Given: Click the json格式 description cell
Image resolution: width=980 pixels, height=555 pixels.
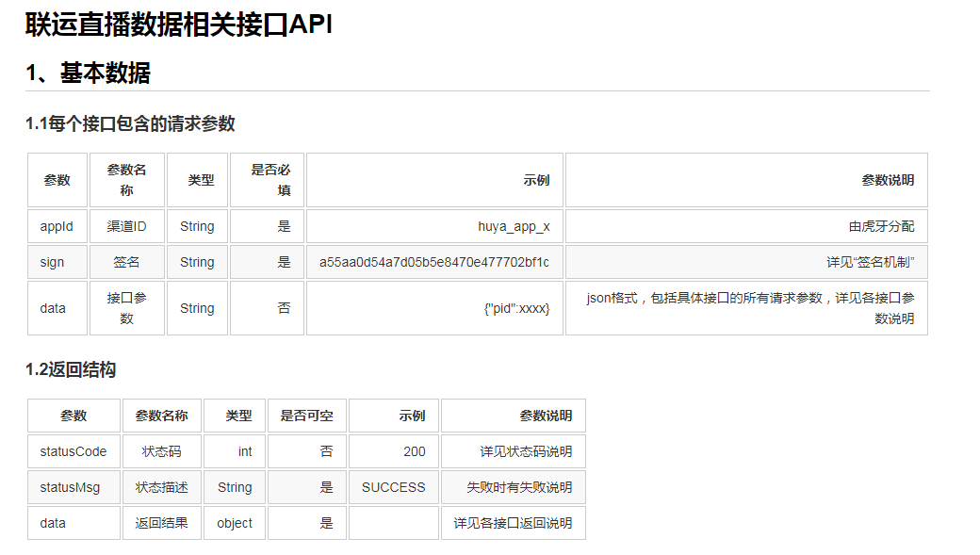Looking at the screenshot, I should click(x=746, y=308).
